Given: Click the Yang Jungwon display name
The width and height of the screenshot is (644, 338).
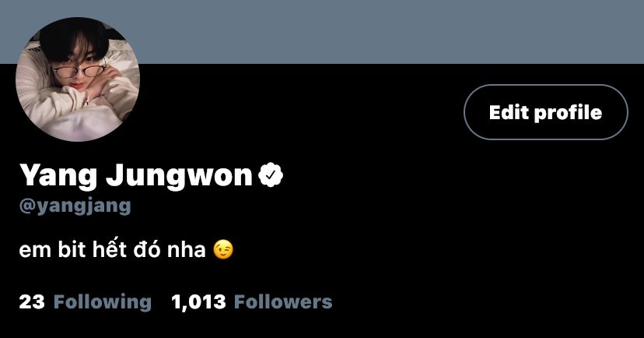Looking at the screenshot, I should point(136,176).
